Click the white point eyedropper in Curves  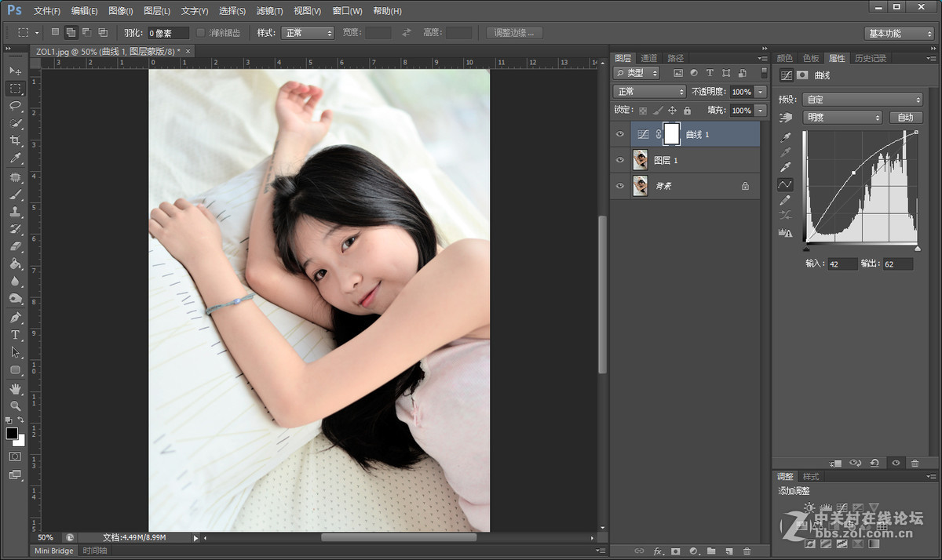click(785, 168)
